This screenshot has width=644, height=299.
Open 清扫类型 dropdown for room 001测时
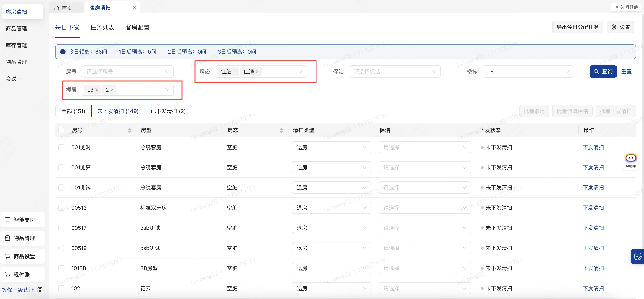tap(331, 147)
